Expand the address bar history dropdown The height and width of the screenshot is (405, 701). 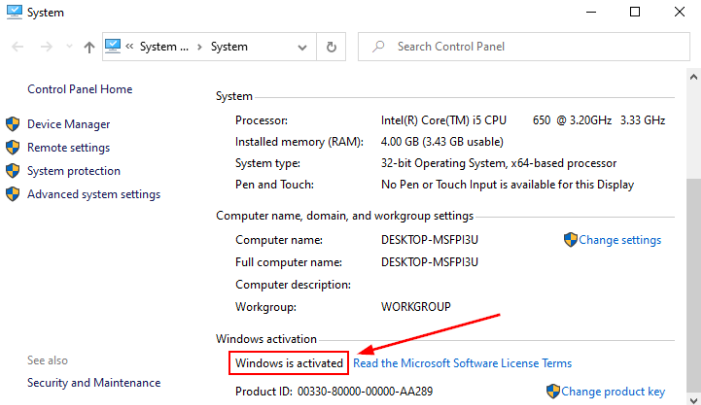tap(302, 47)
